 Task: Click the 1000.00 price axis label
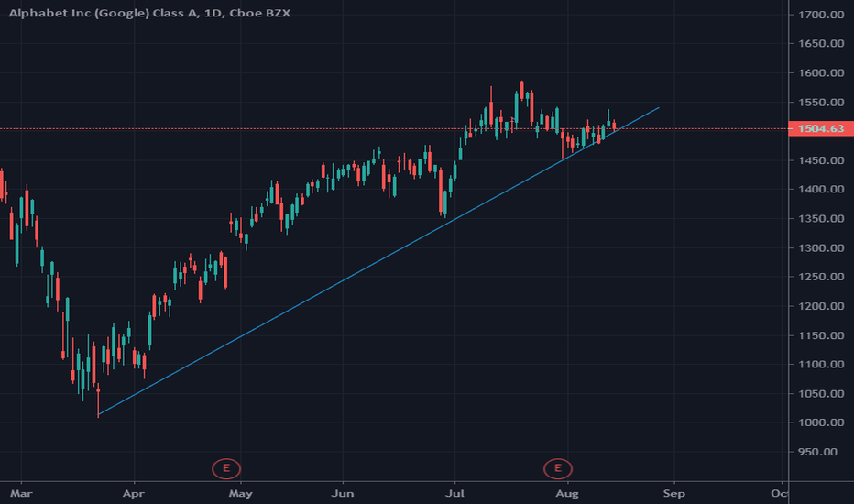click(821, 422)
